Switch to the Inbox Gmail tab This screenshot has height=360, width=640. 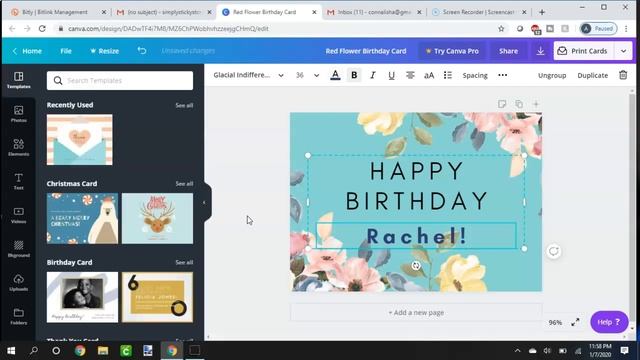[x=374, y=12]
